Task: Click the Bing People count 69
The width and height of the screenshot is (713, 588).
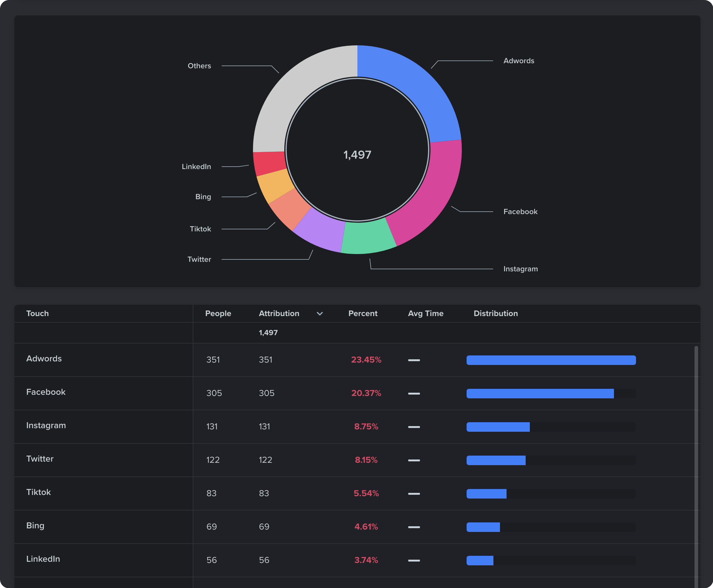Action: click(x=212, y=527)
